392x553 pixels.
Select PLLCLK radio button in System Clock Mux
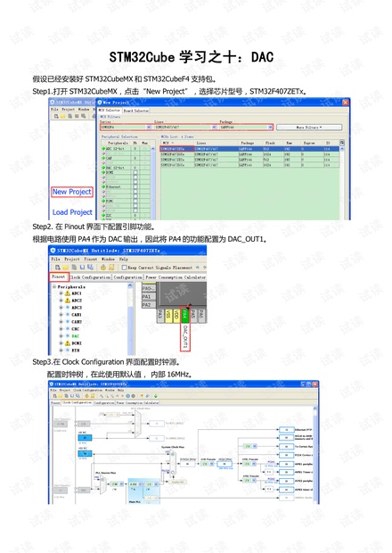point(173,471)
